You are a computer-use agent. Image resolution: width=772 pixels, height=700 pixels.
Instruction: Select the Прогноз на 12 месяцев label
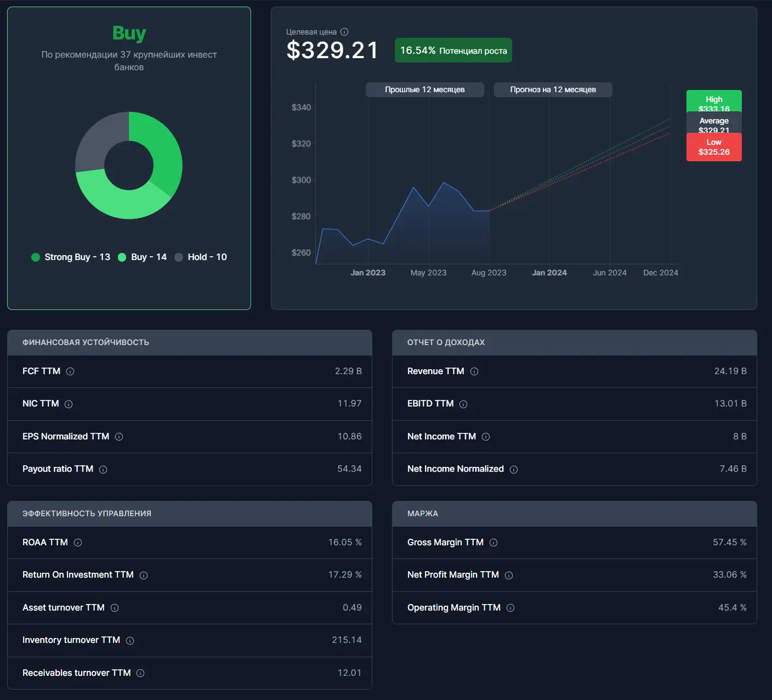[553, 89]
